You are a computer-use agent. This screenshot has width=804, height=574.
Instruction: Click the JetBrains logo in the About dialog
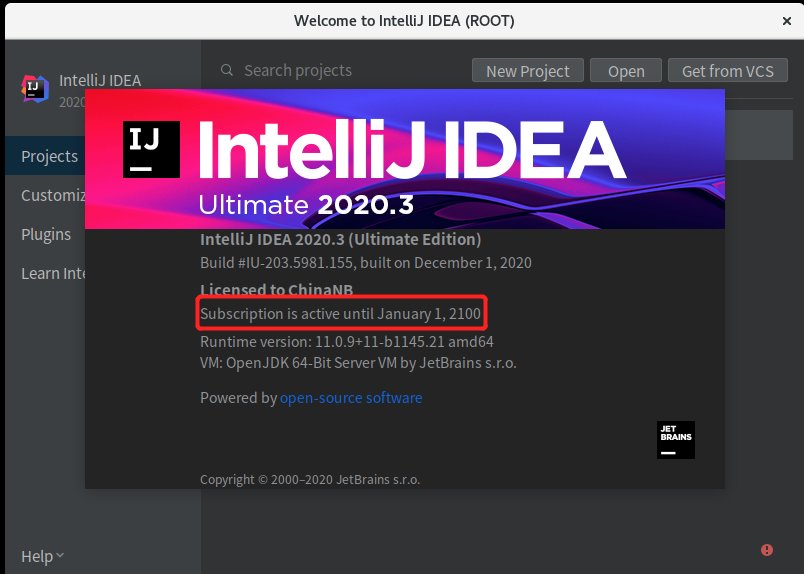coord(676,440)
